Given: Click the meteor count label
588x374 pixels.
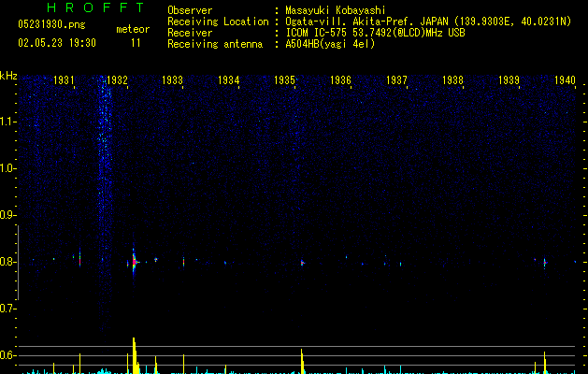Looking at the screenshot, I should tap(133, 29).
